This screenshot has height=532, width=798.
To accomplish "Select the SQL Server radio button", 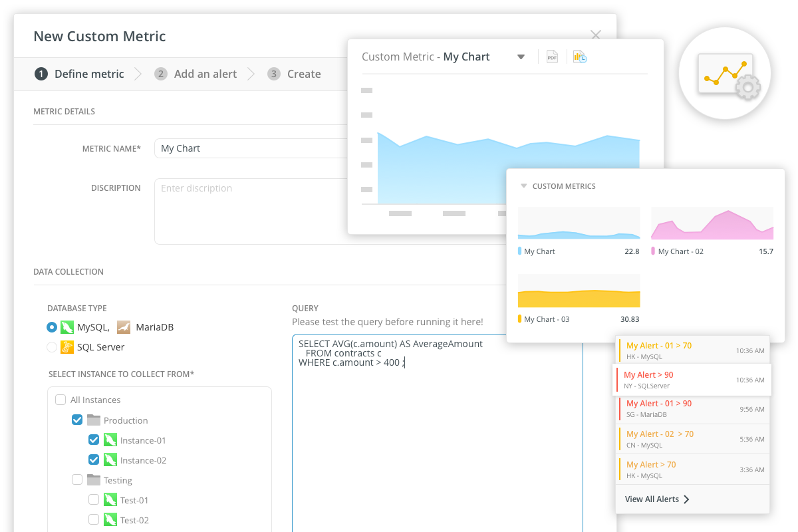I will click(x=52, y=347).
